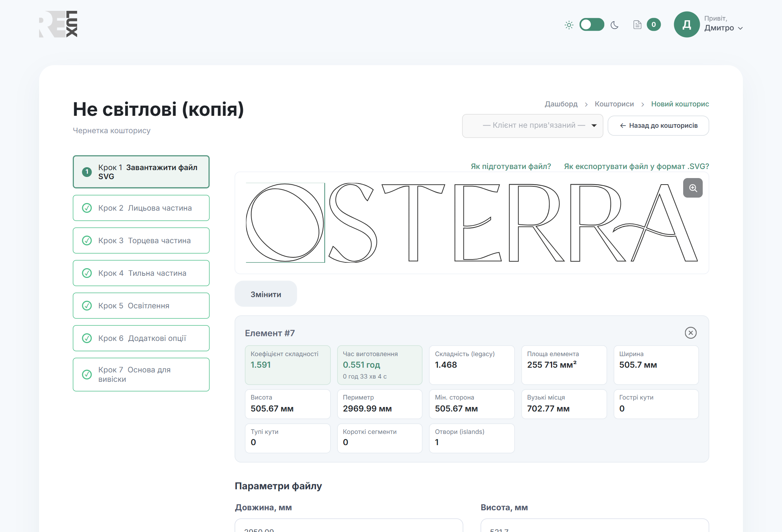Close the Елемент #7 panel
The height and width of the screenshot is (532, 782).
[x=690, y=333]
